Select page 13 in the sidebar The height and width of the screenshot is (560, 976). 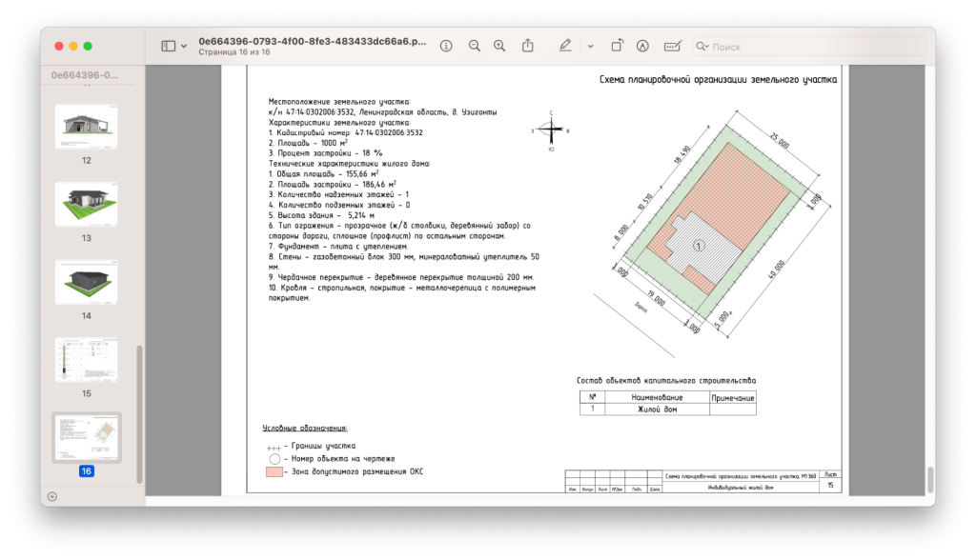[86, 202]
